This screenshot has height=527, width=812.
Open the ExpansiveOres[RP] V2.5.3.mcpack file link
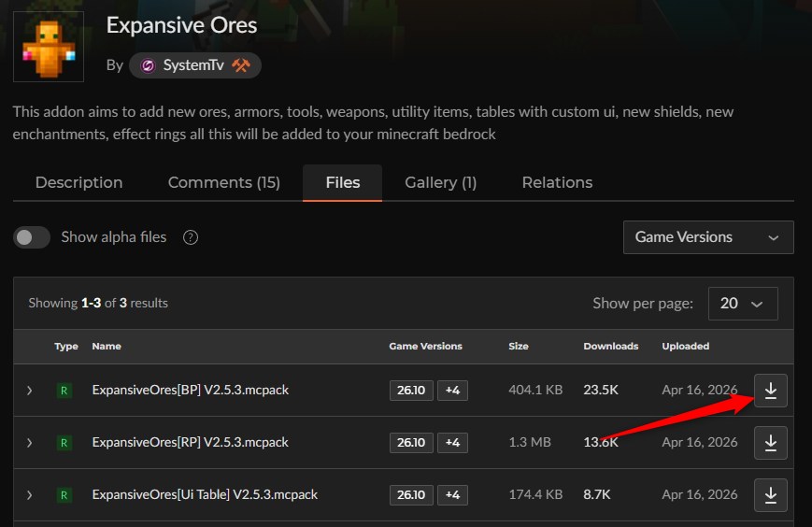click(x=190, y=442)
